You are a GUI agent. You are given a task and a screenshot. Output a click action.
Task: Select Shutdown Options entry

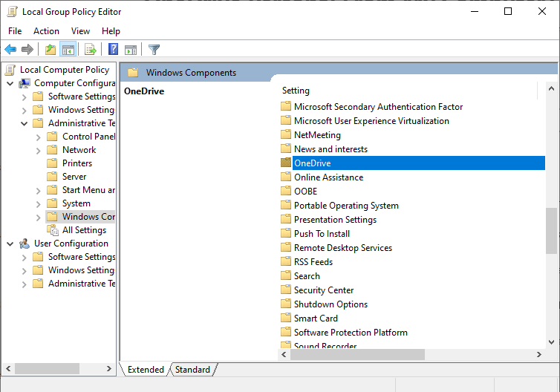(331, 304)
